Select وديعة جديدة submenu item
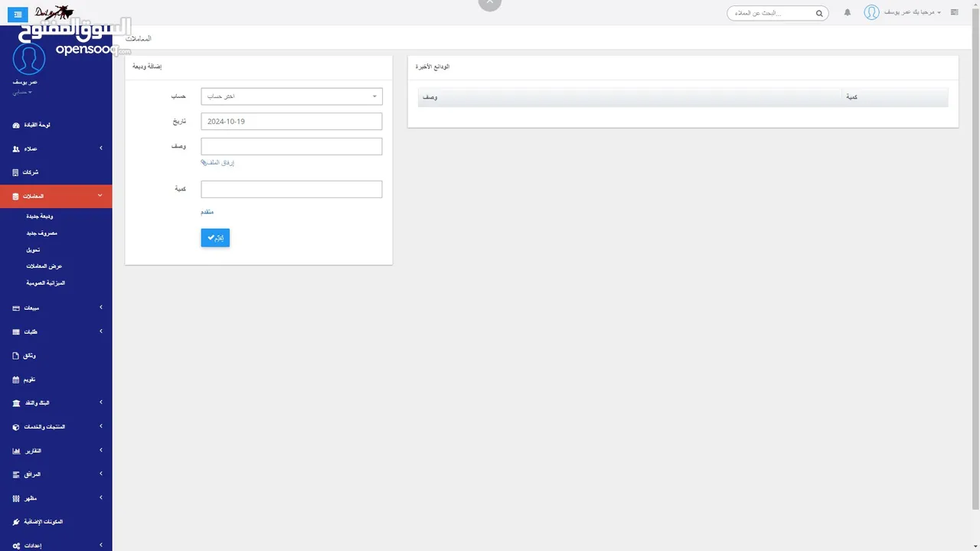 40,217
